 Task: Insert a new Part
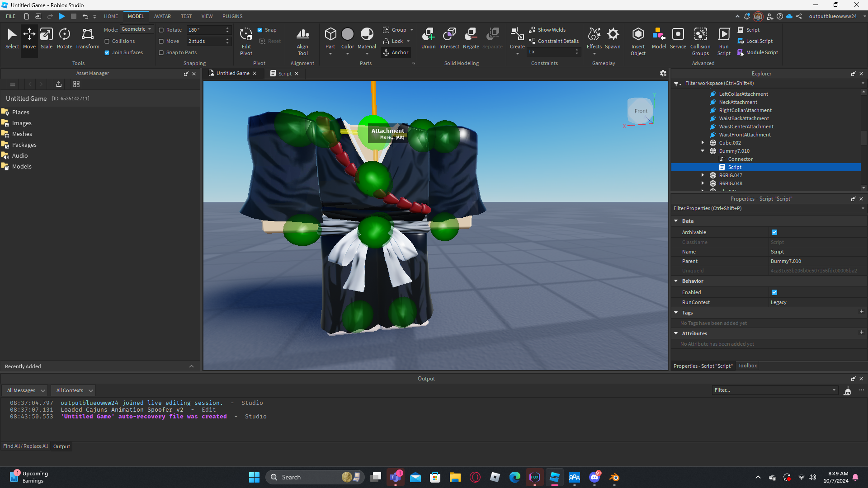(330, 35)
